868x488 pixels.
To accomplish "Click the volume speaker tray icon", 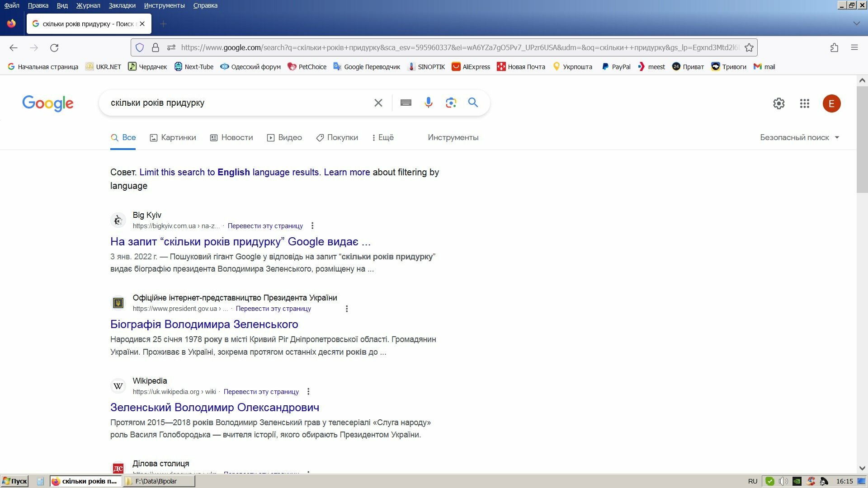I will point(783,481).
